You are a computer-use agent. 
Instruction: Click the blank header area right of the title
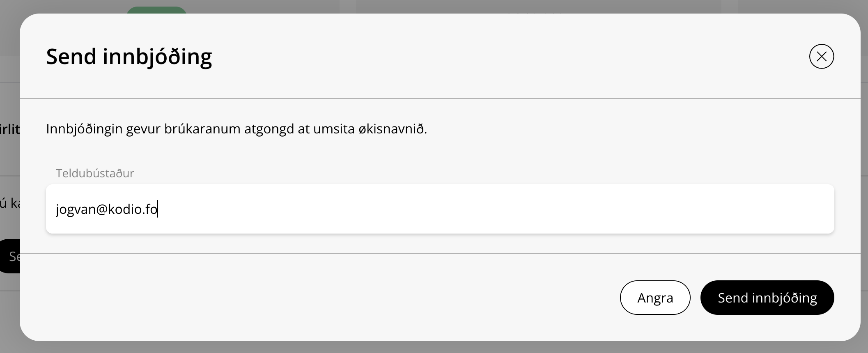tap(493, 56)
